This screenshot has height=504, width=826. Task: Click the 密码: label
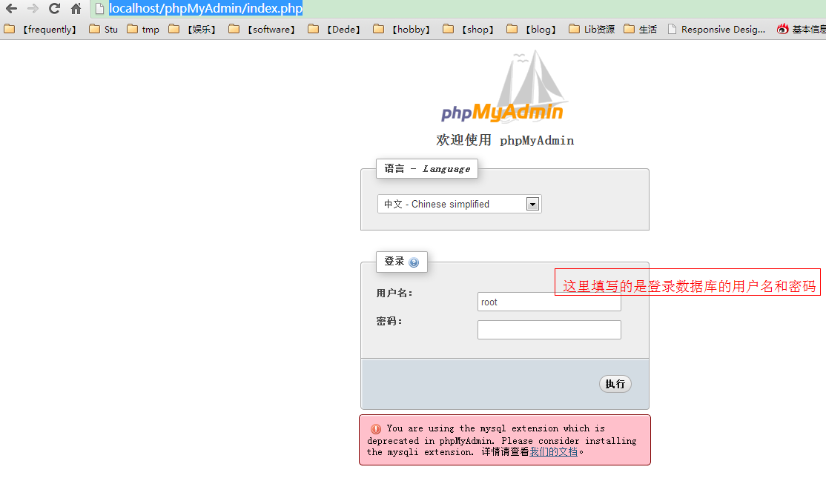[389, 321]
